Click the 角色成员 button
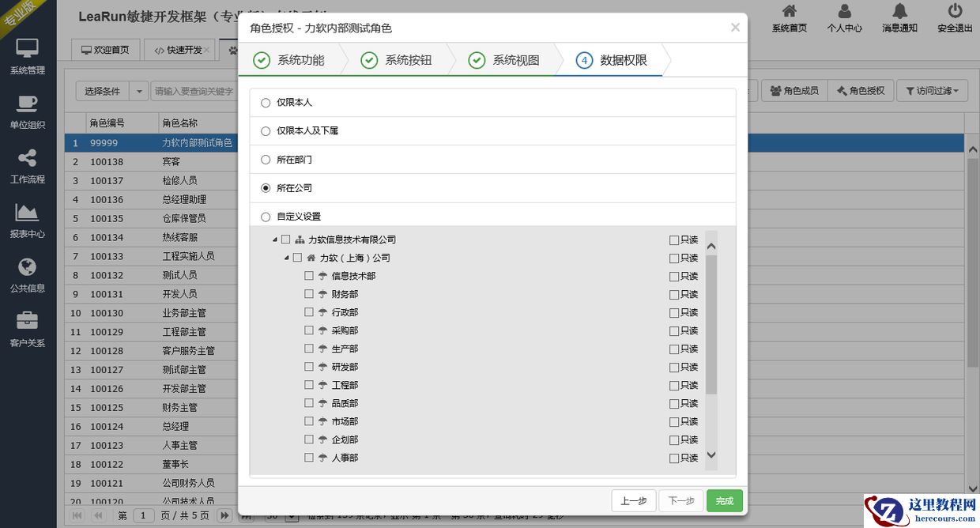The width and height of the screenshot is (980, 528). point(795,92)
